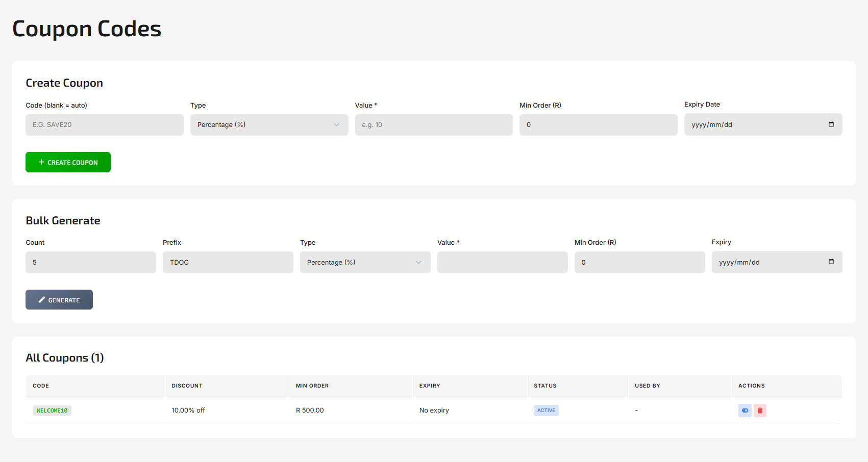Select the Bulk Generate Min Order field
The width and height of the screenshot is (868, 462).
(639, 263)
